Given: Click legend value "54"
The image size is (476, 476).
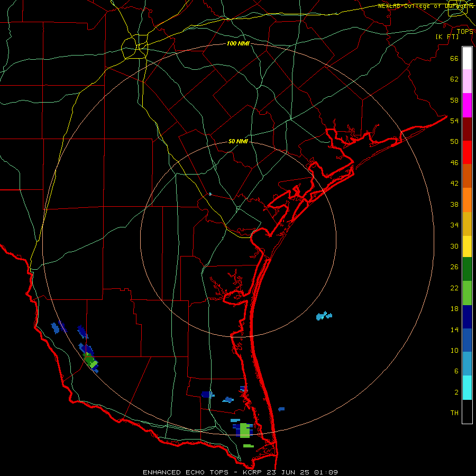Looking at the screenshot, I should pos(454,121).
